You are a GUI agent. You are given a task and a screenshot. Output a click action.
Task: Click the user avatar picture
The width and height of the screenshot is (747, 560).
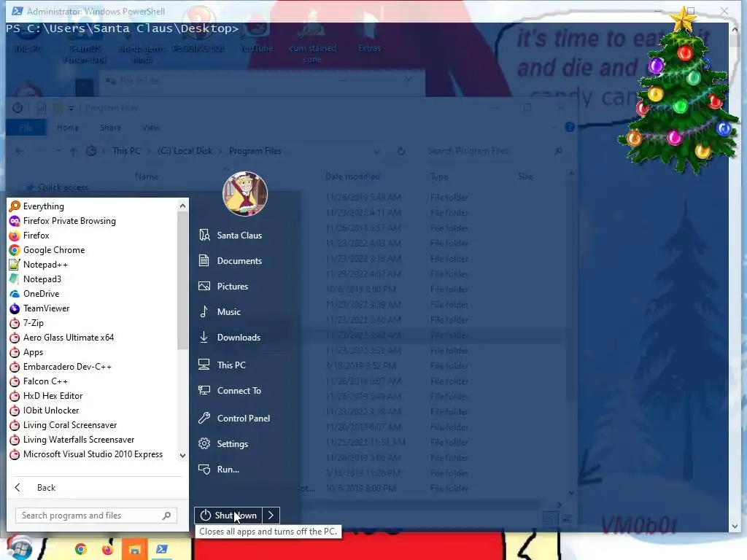[245, 194]
